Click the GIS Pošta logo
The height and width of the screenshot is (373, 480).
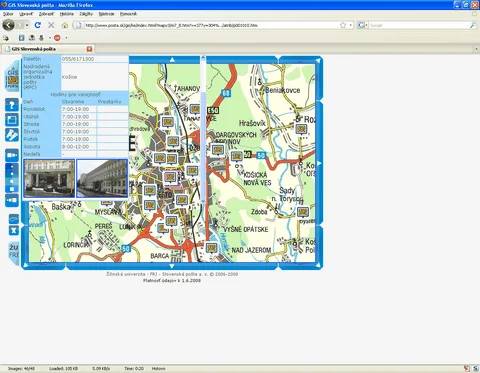pyautogui.click(x=13, y=77)
